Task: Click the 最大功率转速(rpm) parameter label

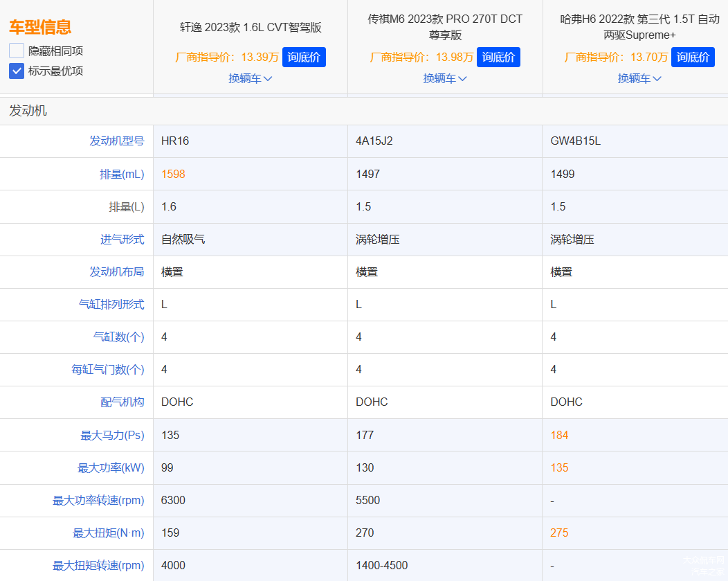Action: tap(98, 501)
